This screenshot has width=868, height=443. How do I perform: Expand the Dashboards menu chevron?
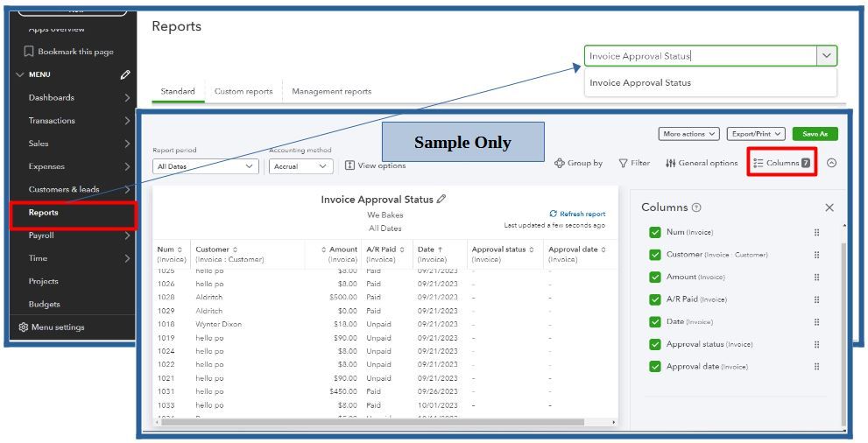127,98
